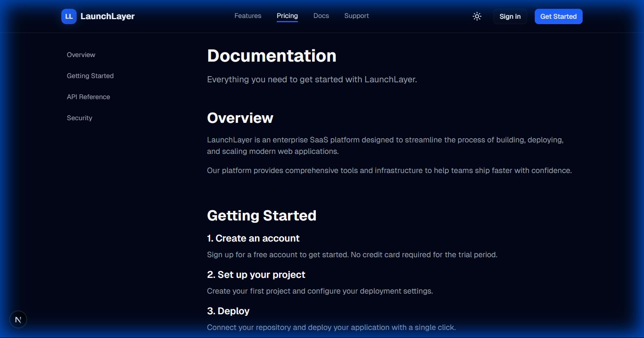Navigate to the Security sidebar section
Image resolution: width=644 pixels, height=338 pixels.
[79, 118]
